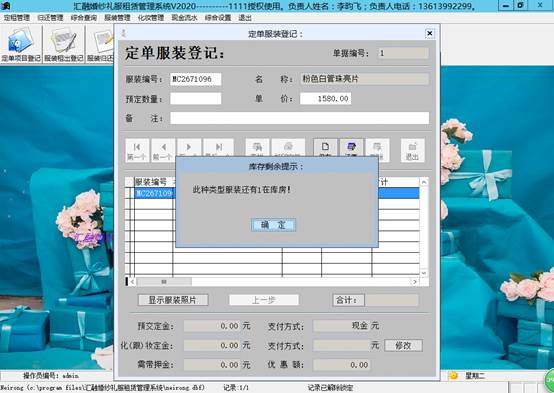Click the 名称 field 粉色白管珠亮片

pos(364,79)
